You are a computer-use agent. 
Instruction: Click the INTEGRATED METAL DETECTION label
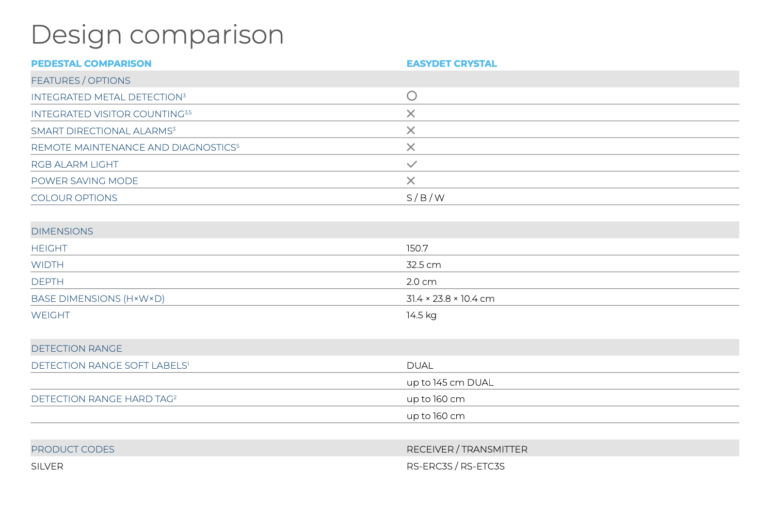(108, 97)
